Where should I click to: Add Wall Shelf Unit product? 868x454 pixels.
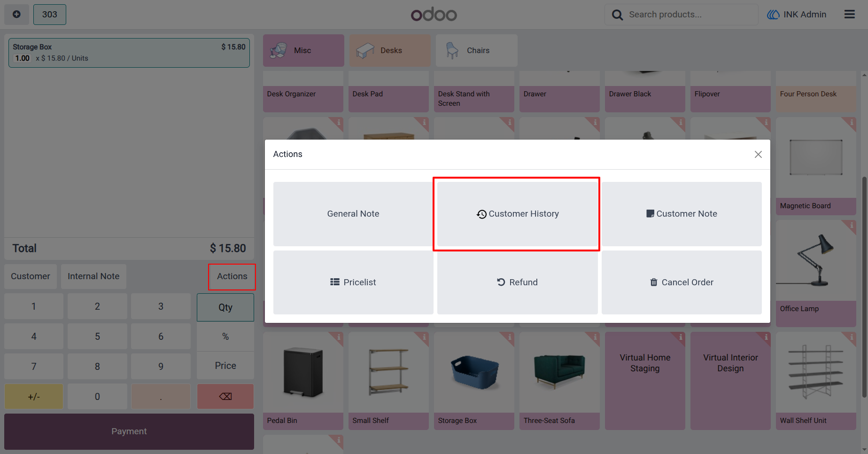coord(816,381)
